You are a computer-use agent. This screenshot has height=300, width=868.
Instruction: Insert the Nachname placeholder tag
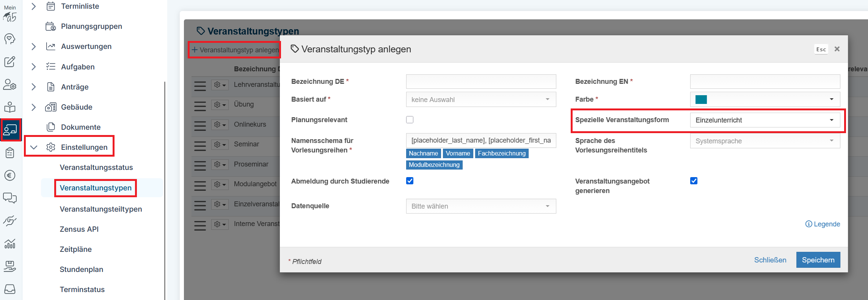[x=423, y=153]
